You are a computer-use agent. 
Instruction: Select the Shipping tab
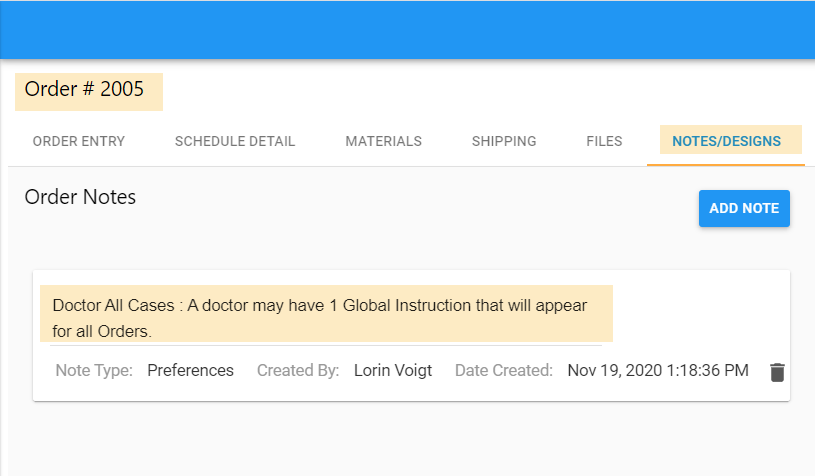point(504,141)
